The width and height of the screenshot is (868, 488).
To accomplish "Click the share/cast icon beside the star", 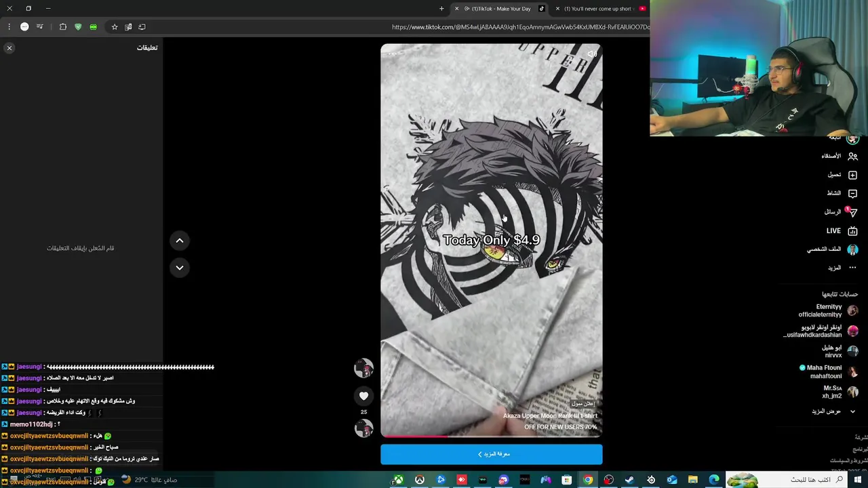I will click(142, 27).
